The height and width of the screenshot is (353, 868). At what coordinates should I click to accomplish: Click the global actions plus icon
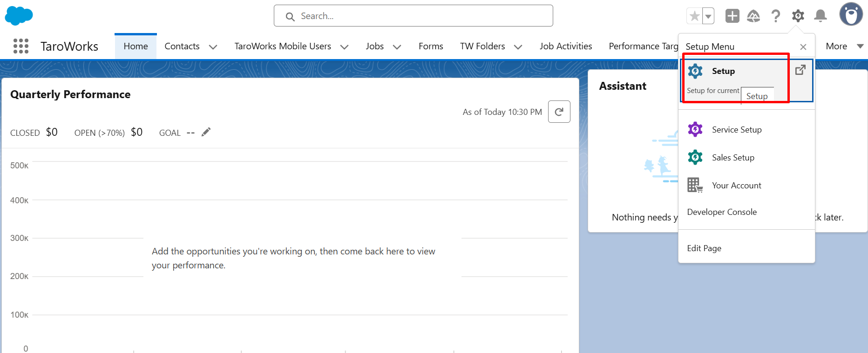732,16
